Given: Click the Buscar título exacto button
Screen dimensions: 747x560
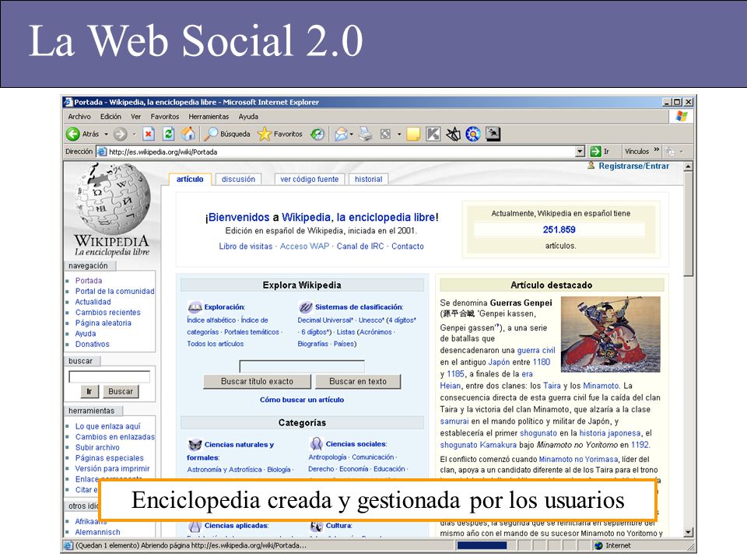Looking at the screenshot, I should 257,381.
